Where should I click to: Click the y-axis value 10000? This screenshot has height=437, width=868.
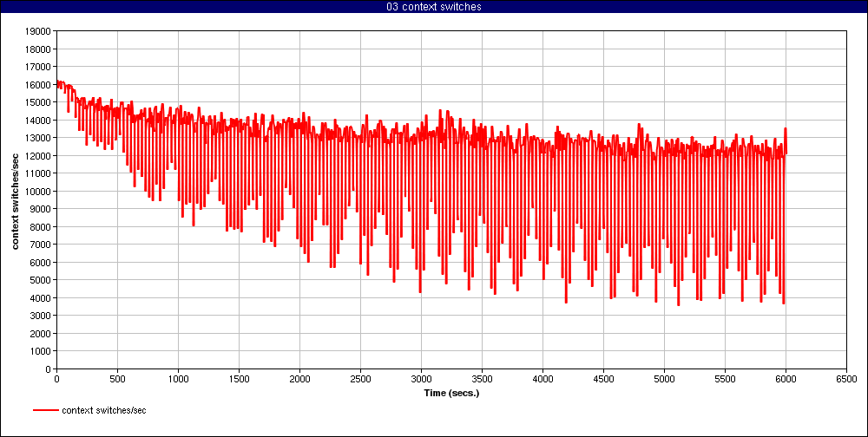38,192
